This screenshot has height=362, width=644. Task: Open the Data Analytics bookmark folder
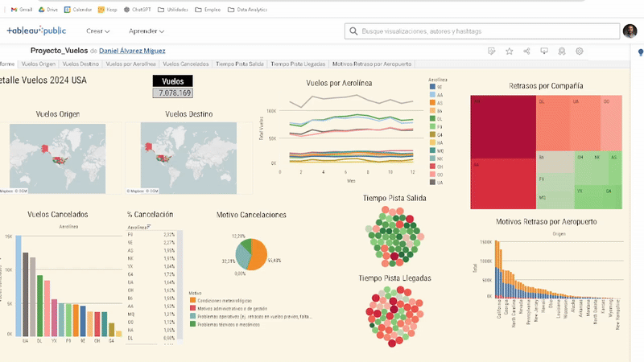click(x=245, y=10)
